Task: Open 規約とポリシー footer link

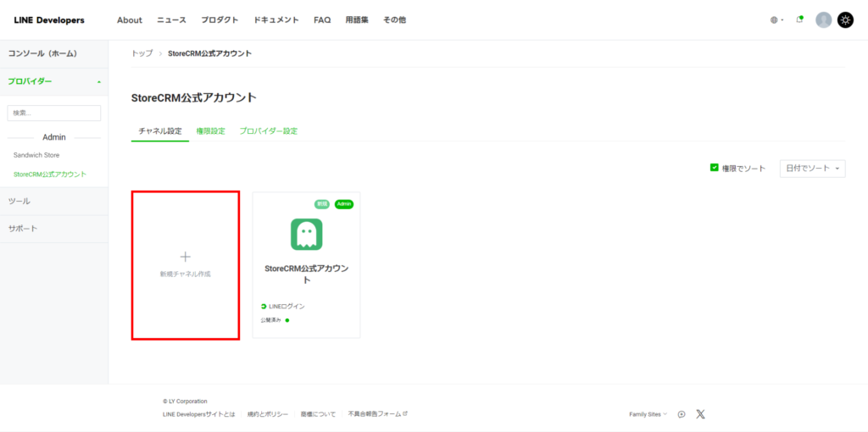Action: (x=267, y=413)
